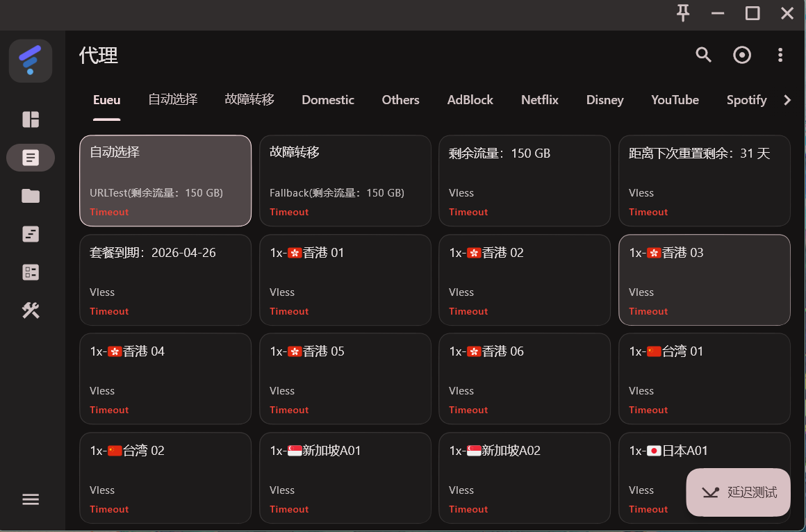Select the 故障转移 Fallback proxy card
This screenshot has width=806, height=532.
[x=345, y=181]
